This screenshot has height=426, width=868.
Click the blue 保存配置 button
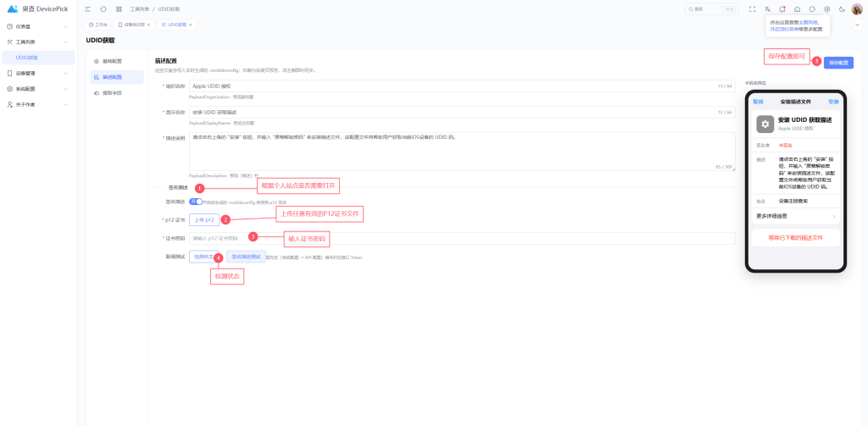click(x=838, y=63)
